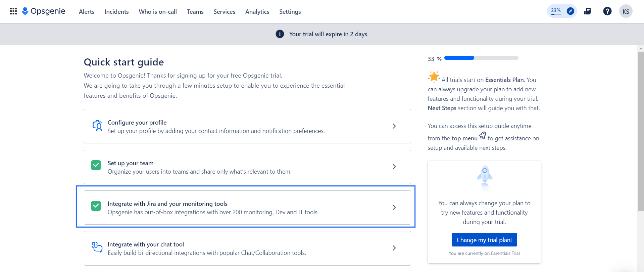Go to Who is on-call
644x272 pixels.
point(158,12)
